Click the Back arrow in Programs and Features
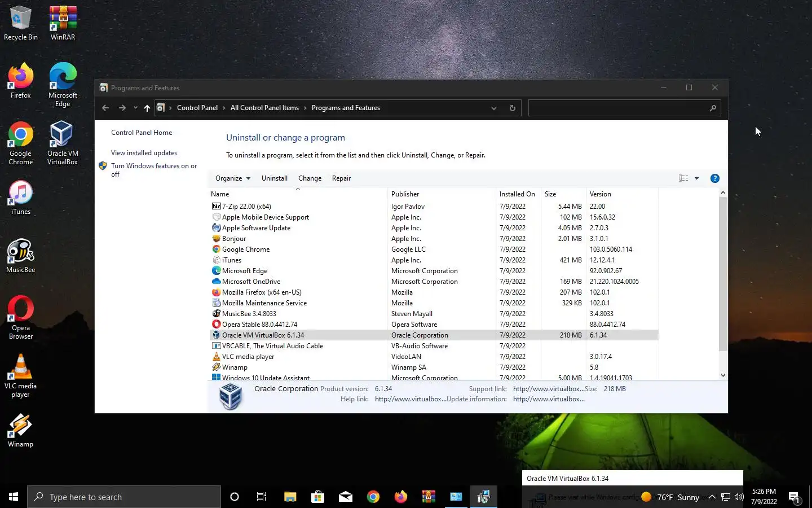Image resolution: width=812 pixels, height=508 pixels. click(x=105, y=108)
